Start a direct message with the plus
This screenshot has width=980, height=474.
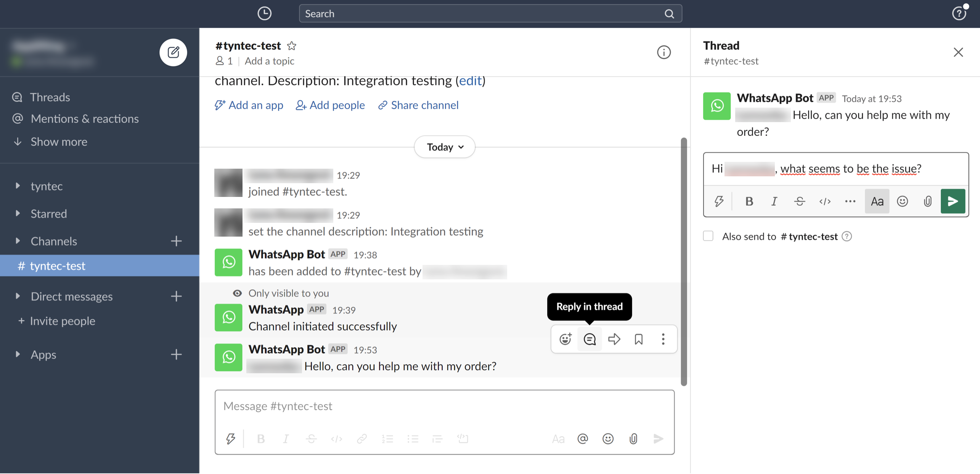tap(176, 296)
